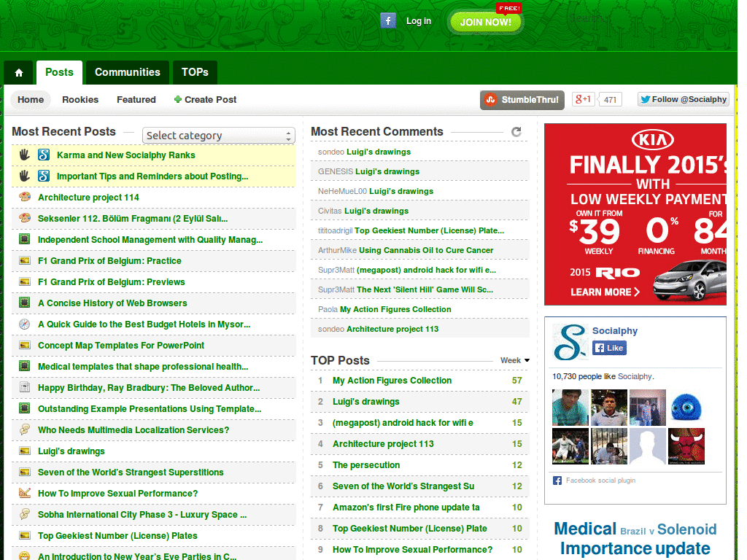The height and width of the screenshot is (560, 747).
Task: Open the TOPs tab
Action: pyautogui.click(x=195, y=72)
